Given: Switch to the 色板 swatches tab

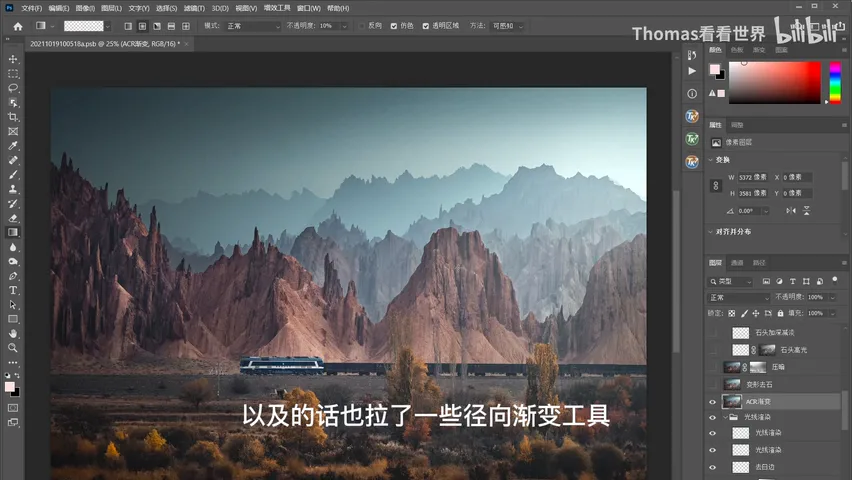Looking at the screenshot, I should pos(737,50).
